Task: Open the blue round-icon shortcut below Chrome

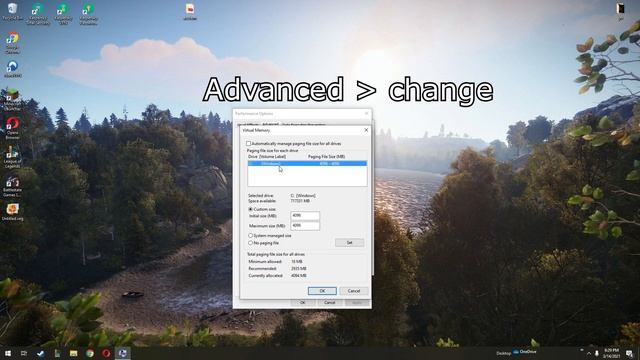Action: (12, 69)
